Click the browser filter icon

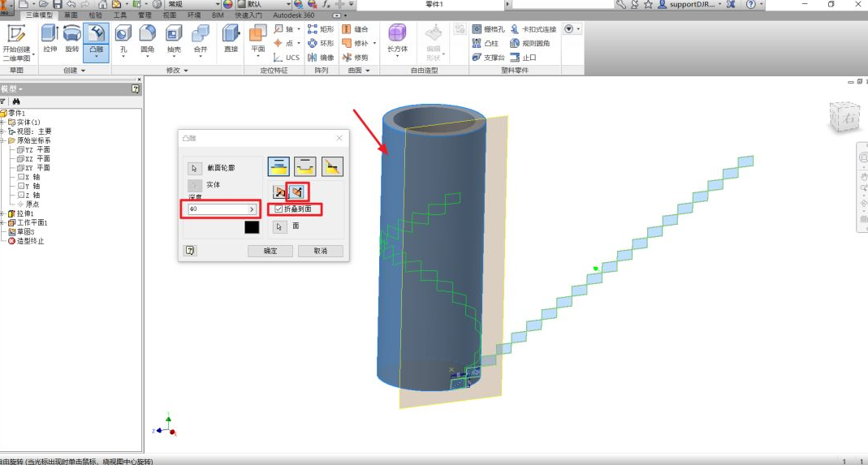coord(2,101)
